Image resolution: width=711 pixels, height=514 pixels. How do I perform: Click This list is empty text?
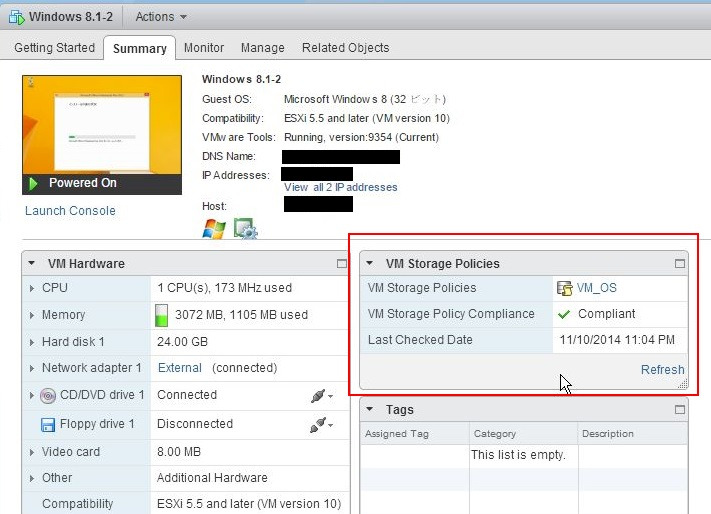click(x=518, y=455)
